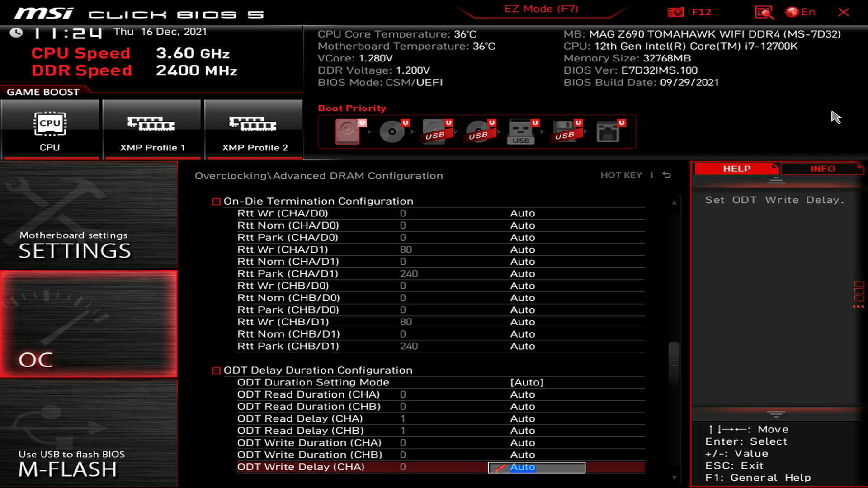Screen dimensions: 868x488
Task: Select the Rtt Wr (CHA/D1) Auto value
Action: (x=522, y=249)
